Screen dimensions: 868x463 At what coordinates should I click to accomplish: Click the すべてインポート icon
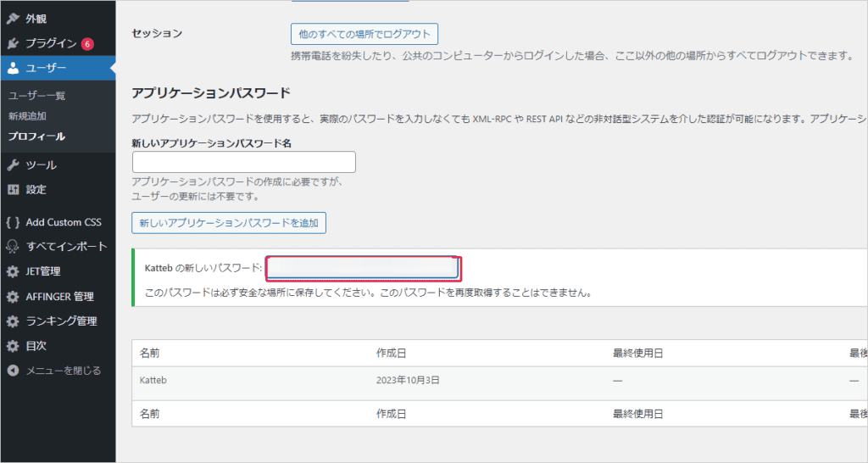[13, 247]
